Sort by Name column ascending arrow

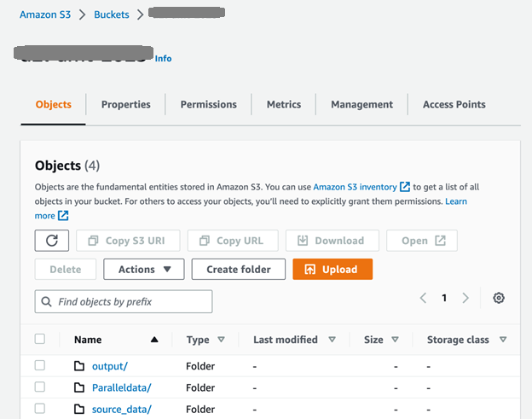click(x=154, y=339)
